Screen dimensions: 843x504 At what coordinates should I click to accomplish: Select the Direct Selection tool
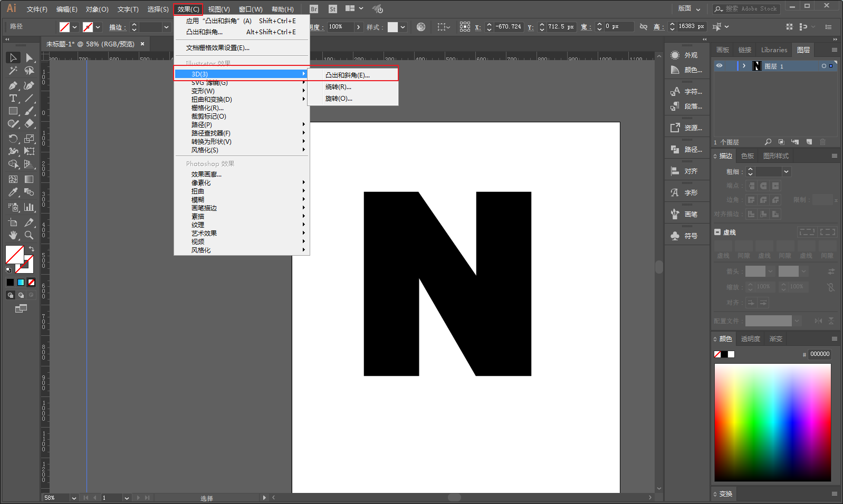point(29,57)
